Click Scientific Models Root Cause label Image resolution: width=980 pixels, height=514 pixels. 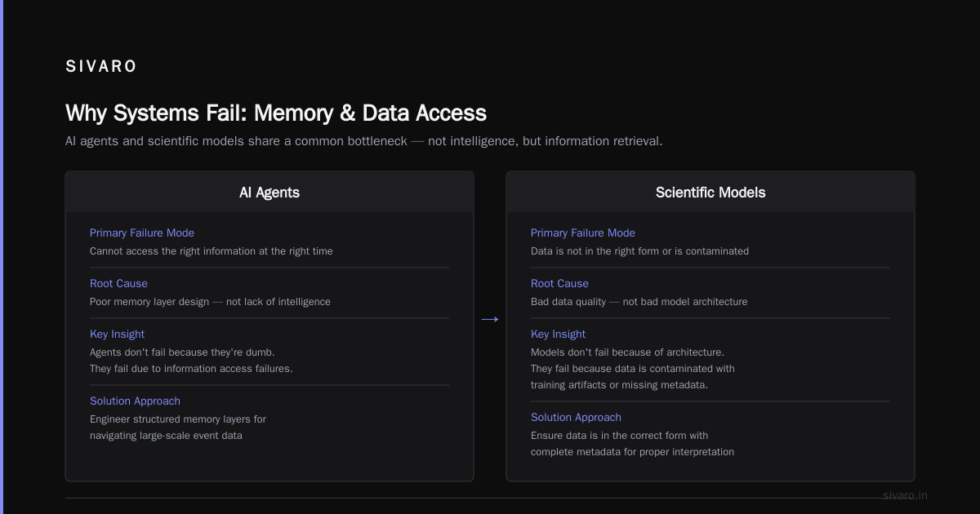click(x=559, y=283)
